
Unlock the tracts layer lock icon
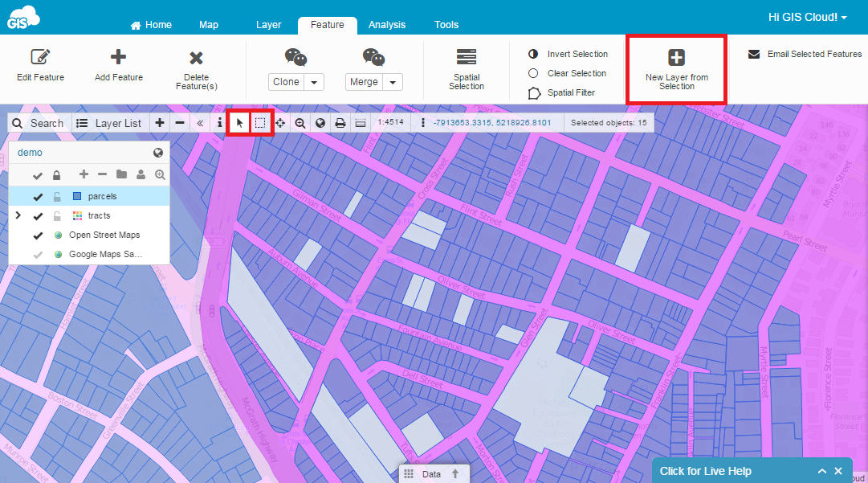[56, 215]
